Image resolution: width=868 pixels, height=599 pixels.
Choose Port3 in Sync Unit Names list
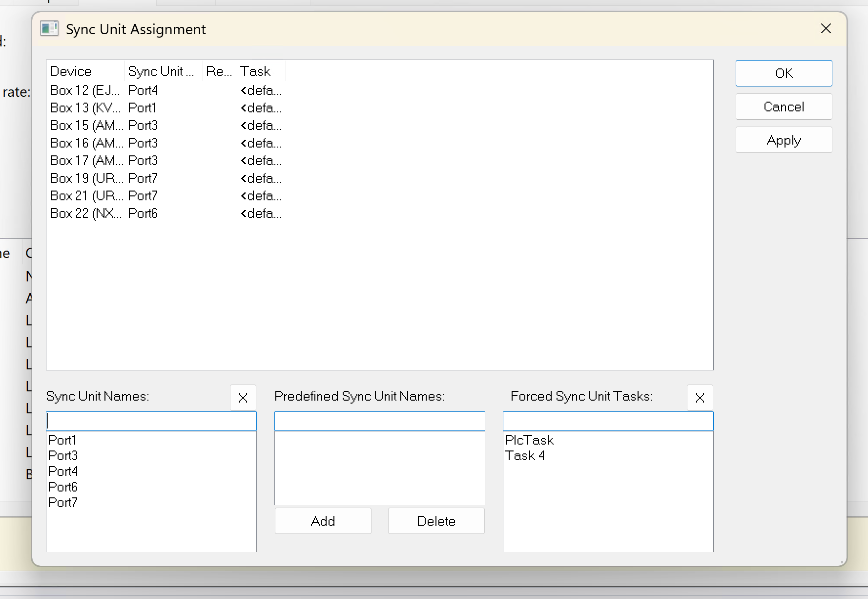pos(63,456)
